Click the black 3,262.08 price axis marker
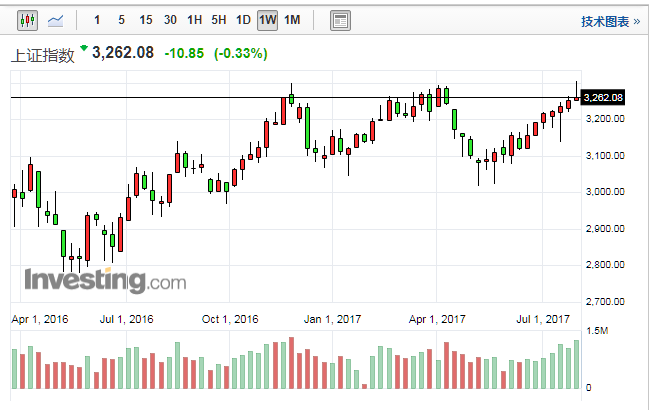 pos(602,98)
